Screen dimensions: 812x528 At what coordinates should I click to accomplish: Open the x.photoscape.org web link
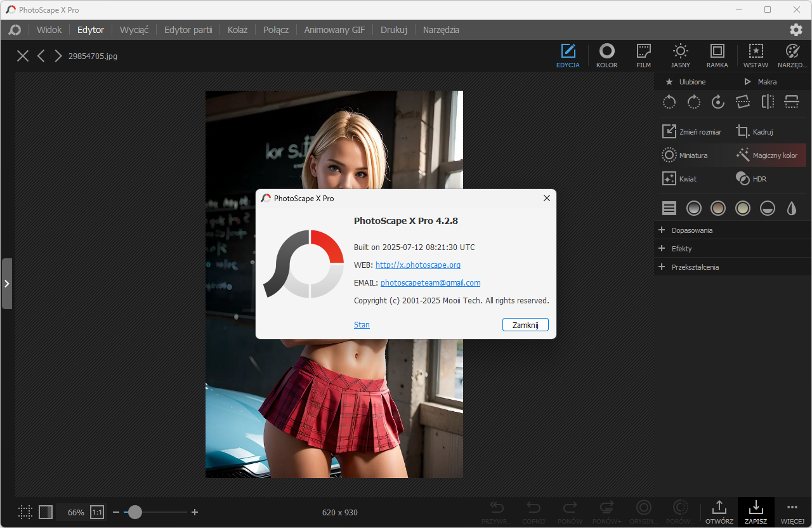click(x=418, y=265)
